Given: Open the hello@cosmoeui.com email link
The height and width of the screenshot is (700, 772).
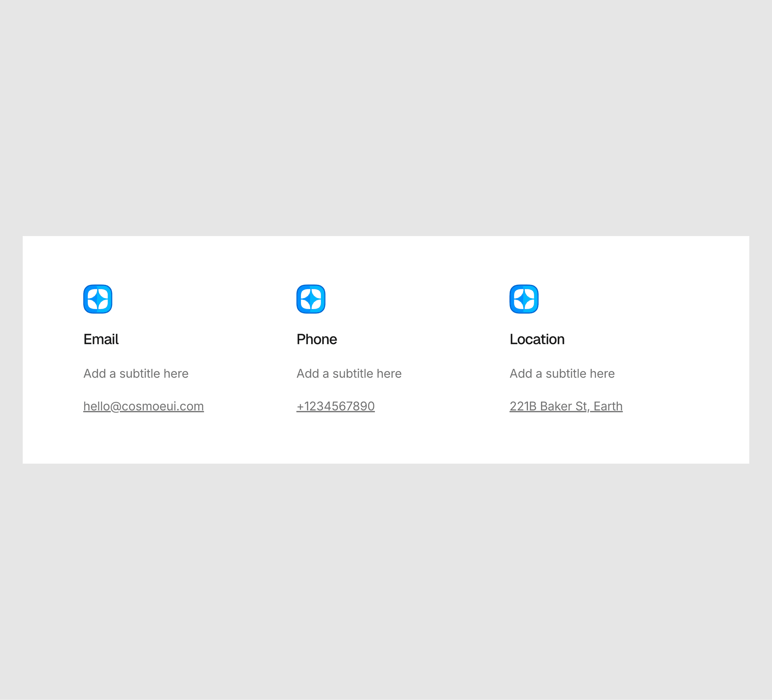Looking at the screenshot, I should 143,406.
